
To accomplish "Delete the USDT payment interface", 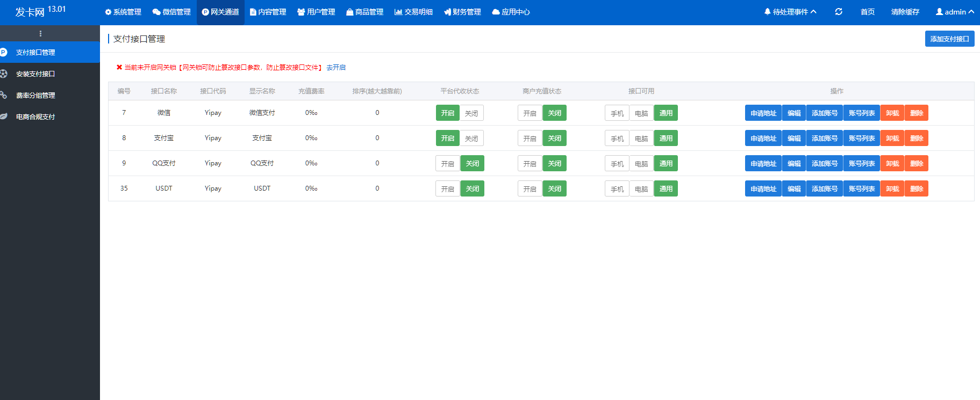I will tap(917, 189).
